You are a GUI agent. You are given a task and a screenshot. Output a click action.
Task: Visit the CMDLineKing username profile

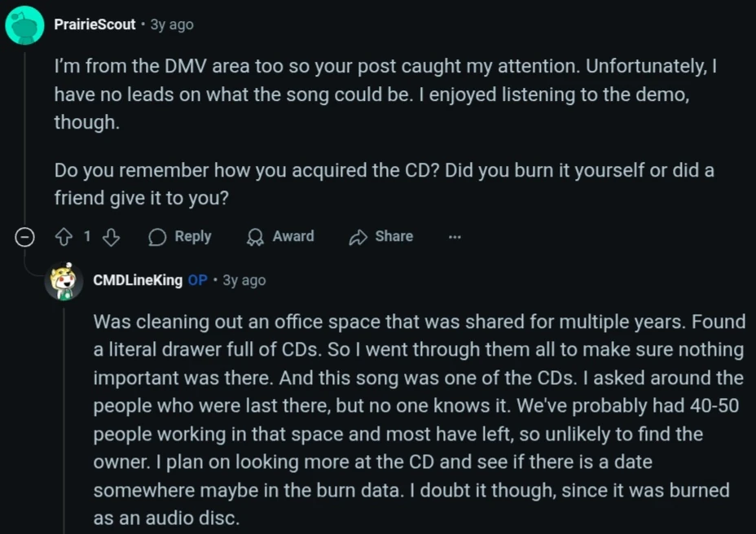click(138, 280)
